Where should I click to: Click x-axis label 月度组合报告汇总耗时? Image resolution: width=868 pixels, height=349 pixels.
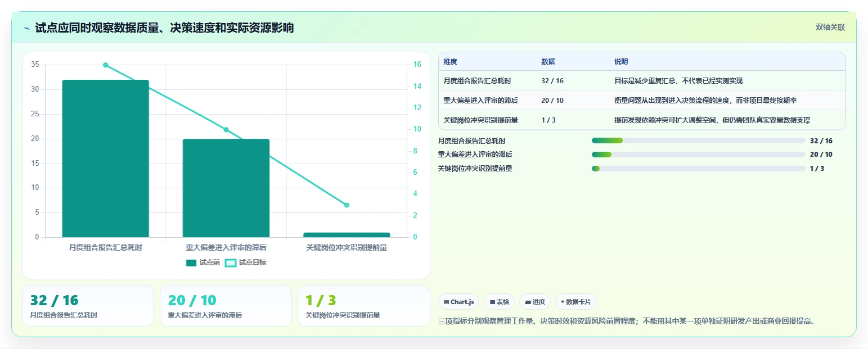click(105, 247)
